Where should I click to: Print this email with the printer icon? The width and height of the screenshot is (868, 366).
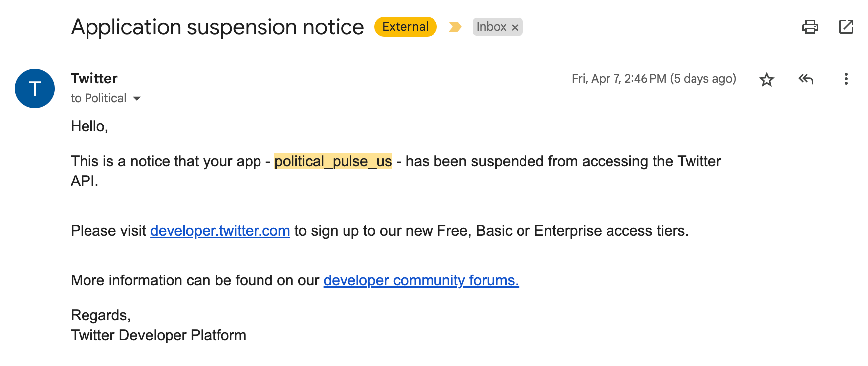pos(810,27)
